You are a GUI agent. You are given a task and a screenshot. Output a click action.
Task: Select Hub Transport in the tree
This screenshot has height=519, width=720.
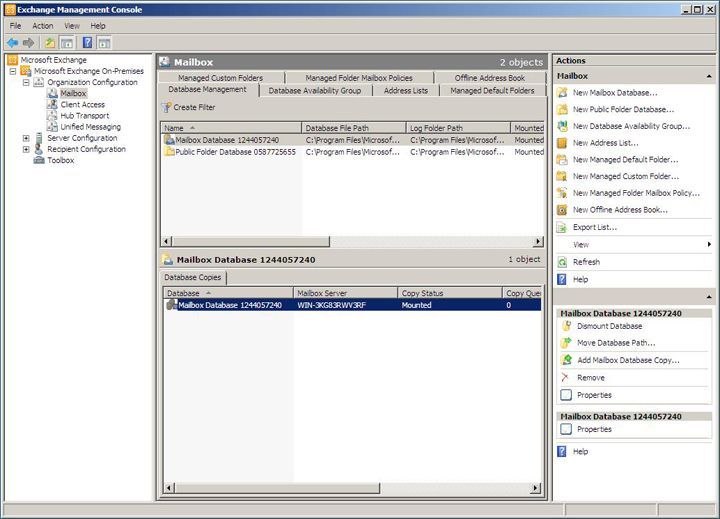pyautogui.click(x=85, y=116)
